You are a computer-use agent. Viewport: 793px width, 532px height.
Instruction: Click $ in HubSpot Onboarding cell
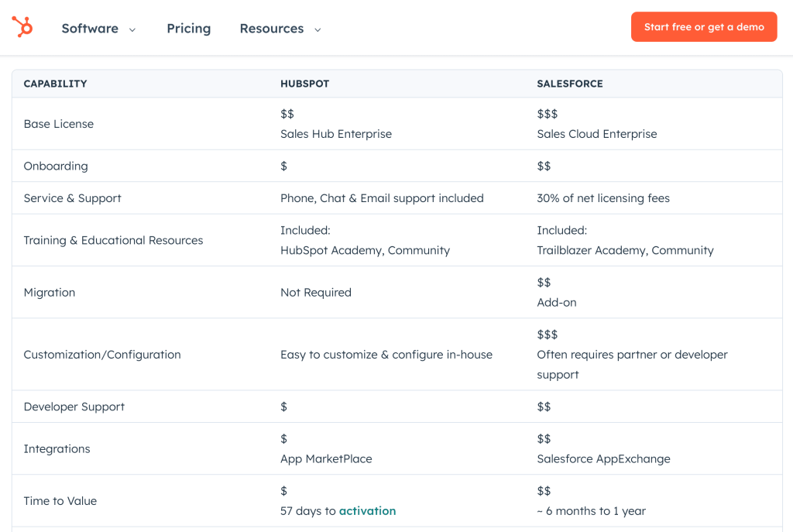tap(283, 166)
